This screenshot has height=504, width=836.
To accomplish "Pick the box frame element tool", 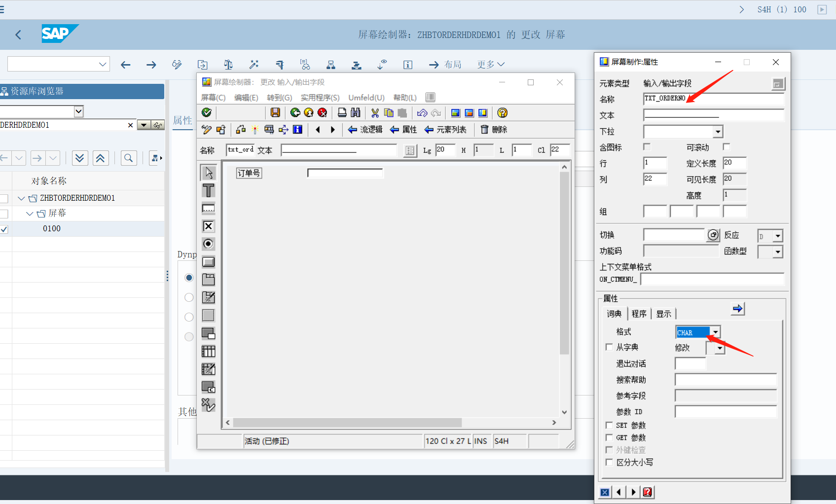I will tap(209, 315).
